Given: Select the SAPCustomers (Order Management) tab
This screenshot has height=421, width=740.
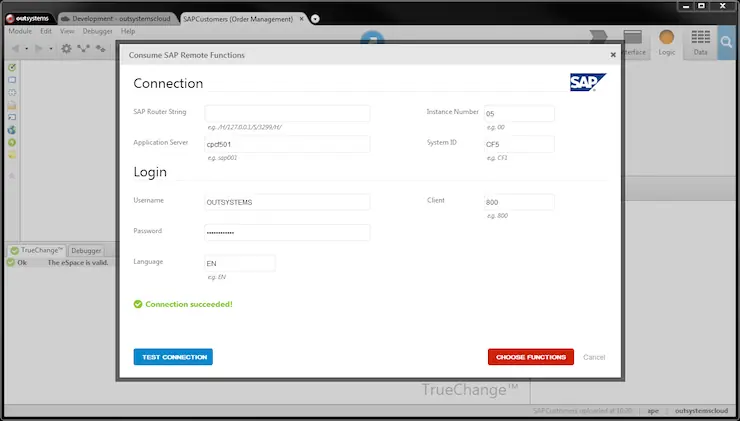Looking at the screenshot, I should tap(238, 19).
